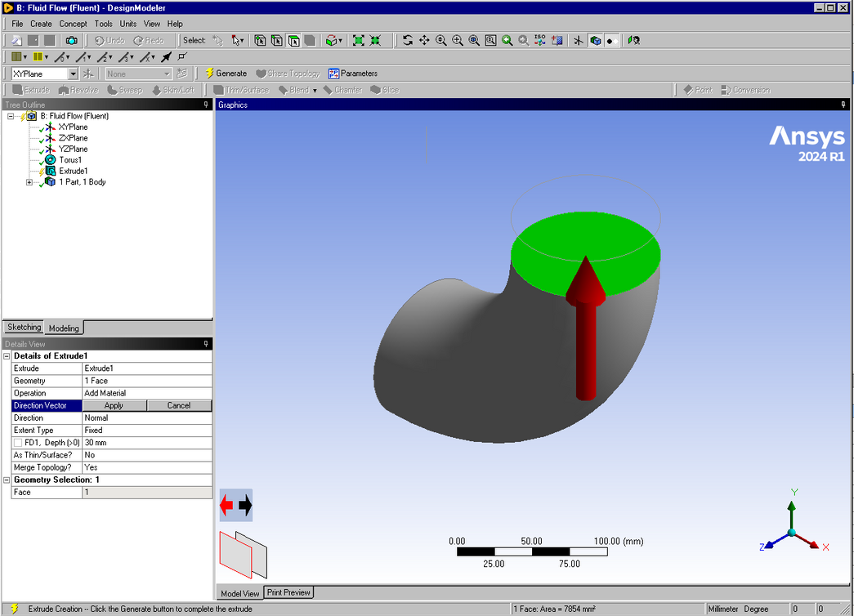The width and height of the screenshot is (854, 616).
Task: Click the Generate button
Action: (226, 74)
